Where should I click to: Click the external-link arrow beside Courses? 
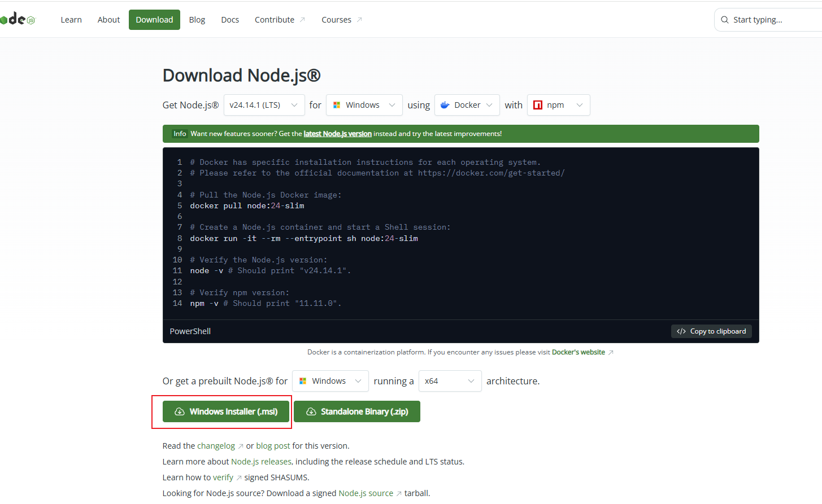click(x=359, y=20)
